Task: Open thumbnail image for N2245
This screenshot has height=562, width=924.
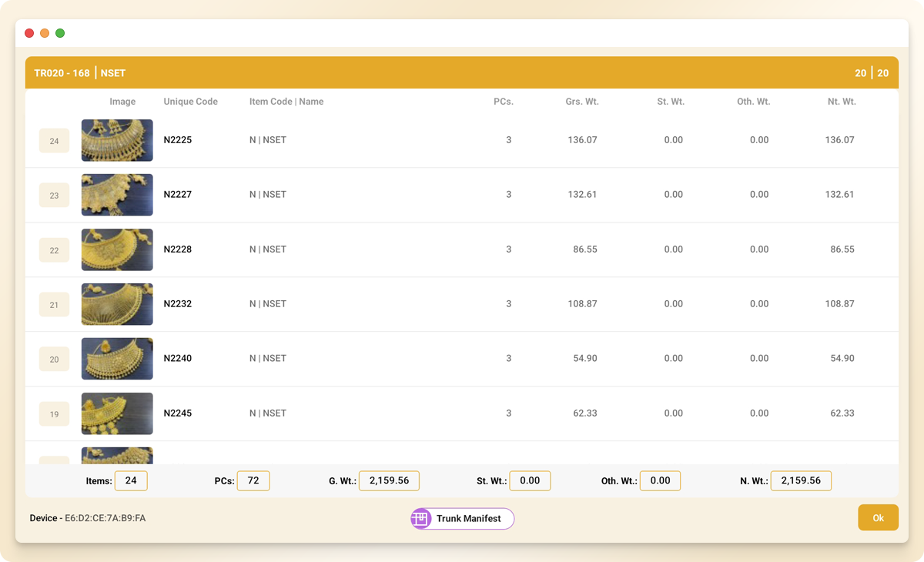Action: point(117,413)
